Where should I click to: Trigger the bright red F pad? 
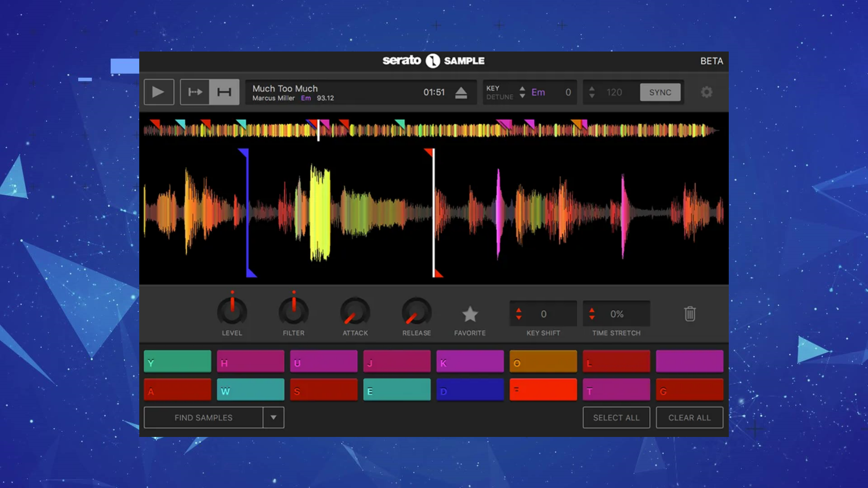[x=543, y=389]
